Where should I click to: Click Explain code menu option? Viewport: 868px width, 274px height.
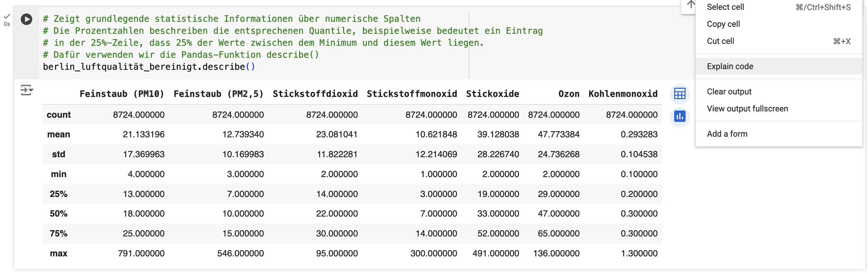click(730, 66)
